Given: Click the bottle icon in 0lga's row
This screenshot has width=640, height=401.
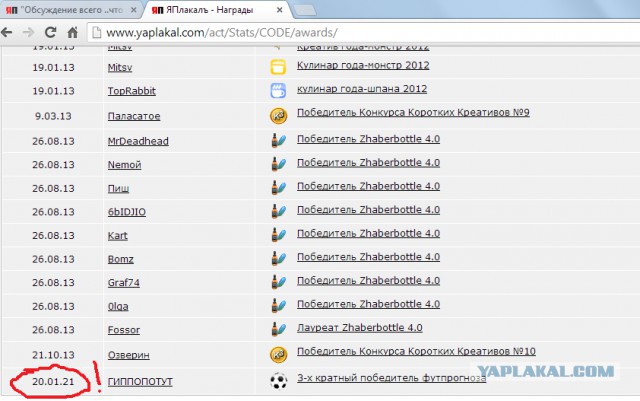Looking at the screenshot, I should (278, 305).
